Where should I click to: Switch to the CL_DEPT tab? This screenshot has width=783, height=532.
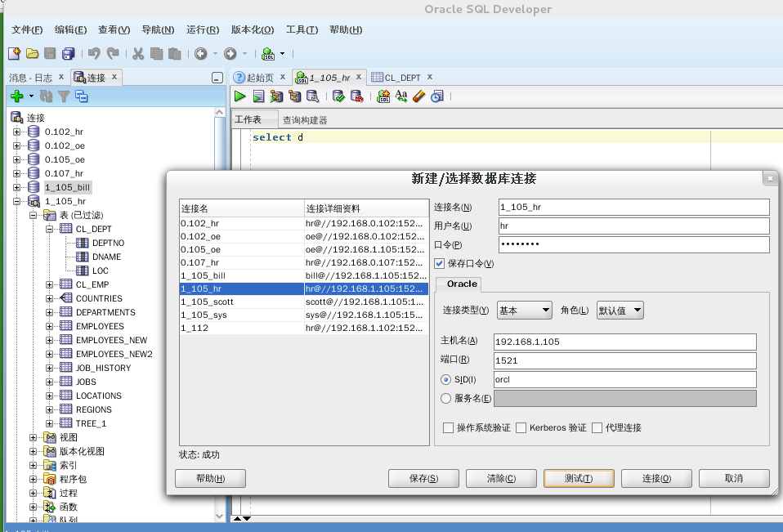402,78
